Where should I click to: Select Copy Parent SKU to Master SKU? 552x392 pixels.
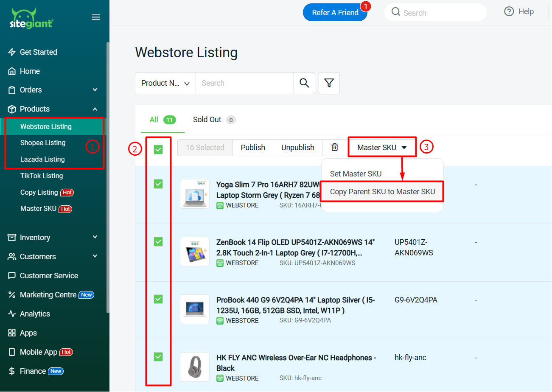[382, 192]
